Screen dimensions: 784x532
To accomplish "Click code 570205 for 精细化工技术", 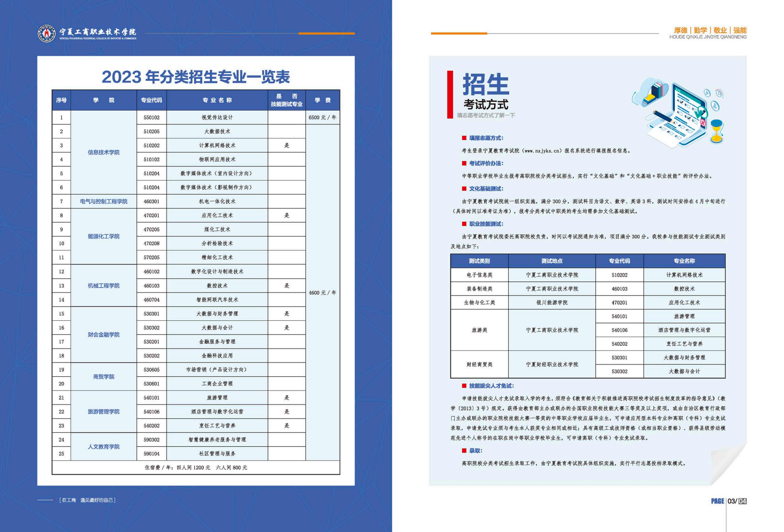I will point(151,257).
